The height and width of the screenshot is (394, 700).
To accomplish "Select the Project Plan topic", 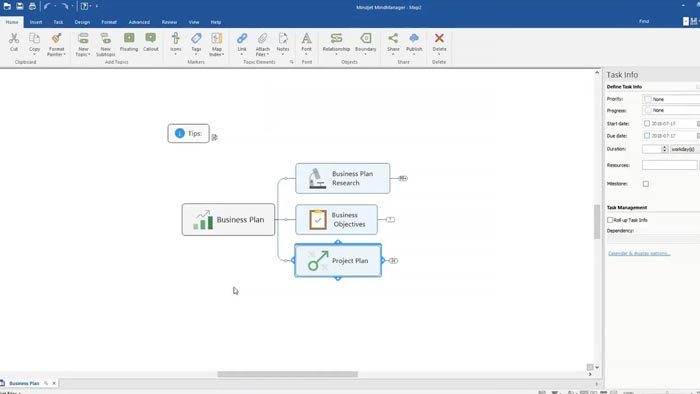I will 338,261.
